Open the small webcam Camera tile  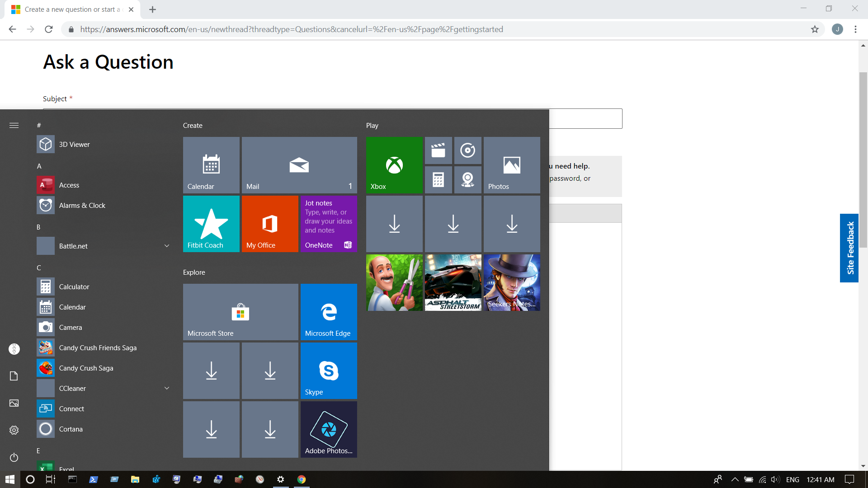[467, 180]
